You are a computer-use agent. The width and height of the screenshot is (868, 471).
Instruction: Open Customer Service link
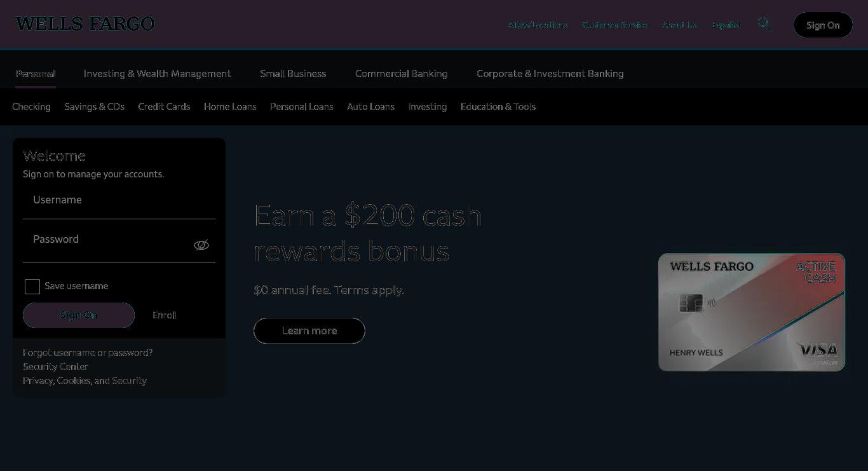[614, 25]
